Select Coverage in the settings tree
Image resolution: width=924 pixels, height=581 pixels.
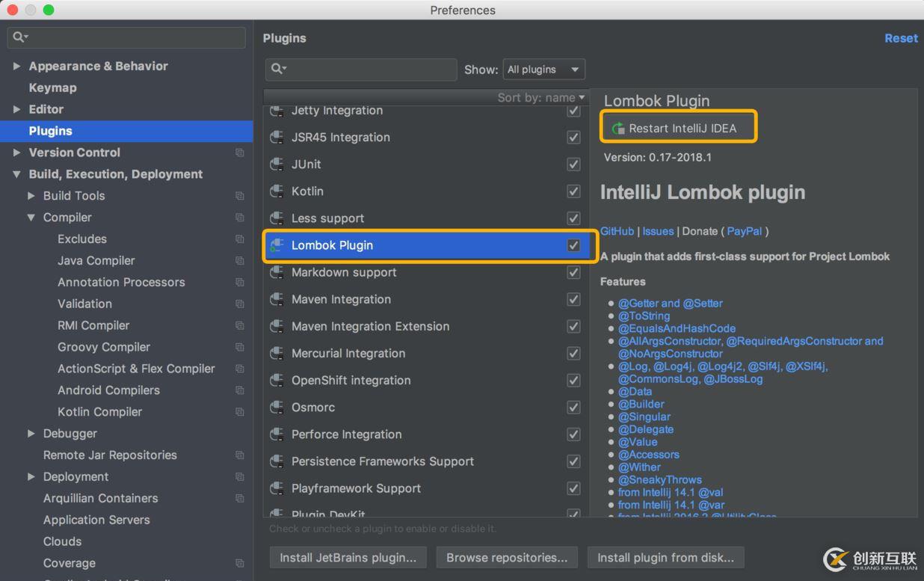point(70,564)
